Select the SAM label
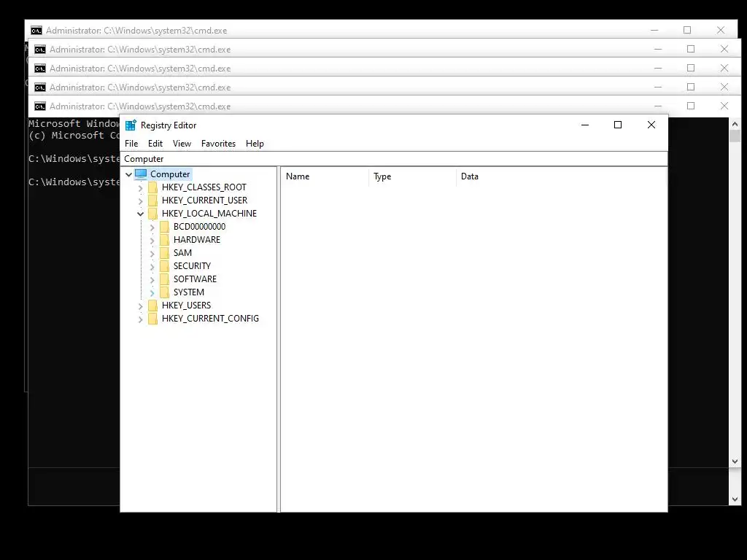 [182, 253]
